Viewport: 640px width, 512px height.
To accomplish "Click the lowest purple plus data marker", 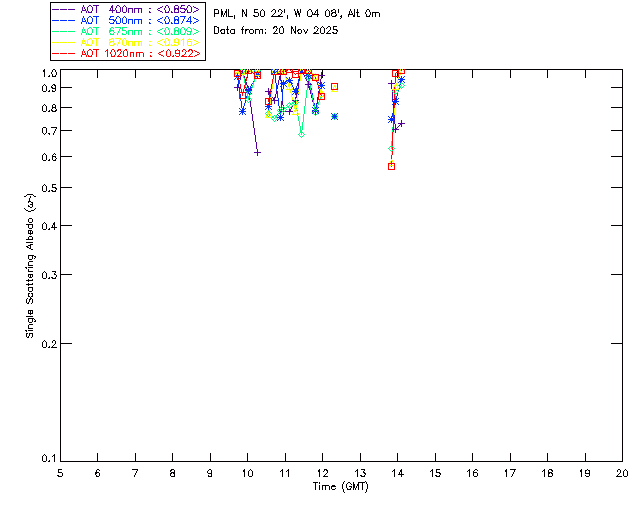I will click(257, 153).
